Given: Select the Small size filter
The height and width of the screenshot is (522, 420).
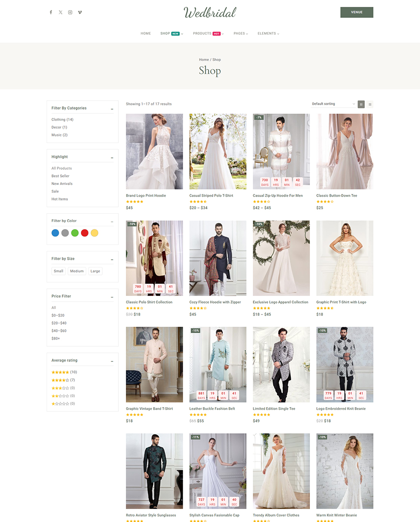Looking at the screenshot, I should [58, 271].
